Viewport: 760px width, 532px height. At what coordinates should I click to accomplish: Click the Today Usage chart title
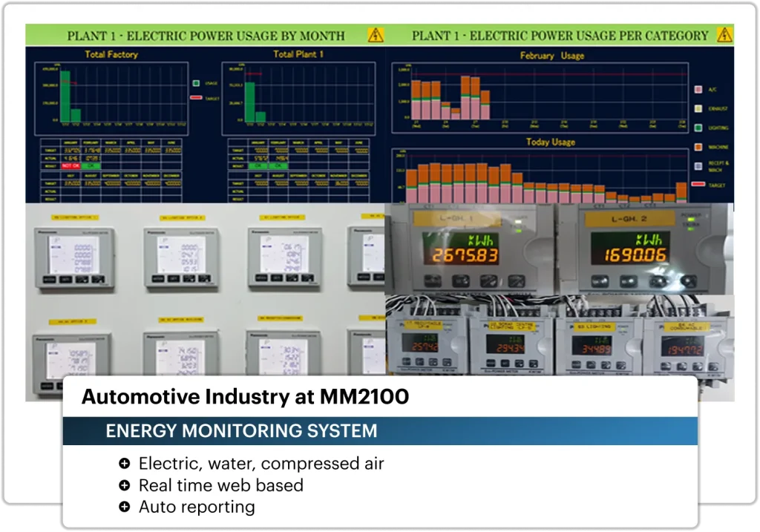[x=551, y=142]
